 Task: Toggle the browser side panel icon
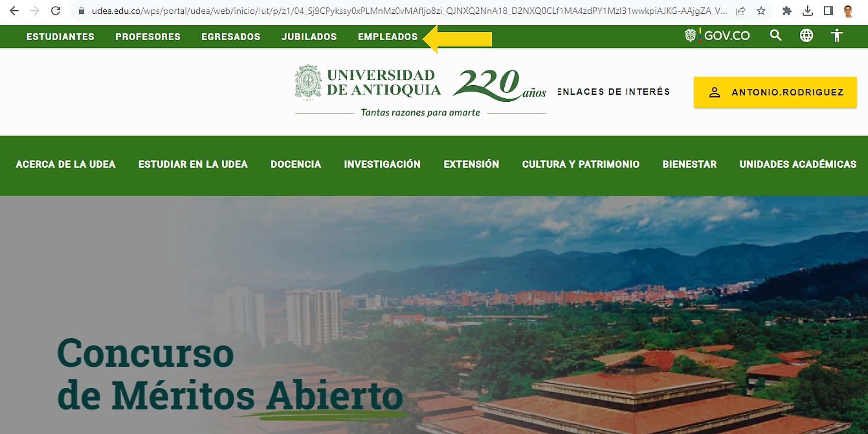828,11
